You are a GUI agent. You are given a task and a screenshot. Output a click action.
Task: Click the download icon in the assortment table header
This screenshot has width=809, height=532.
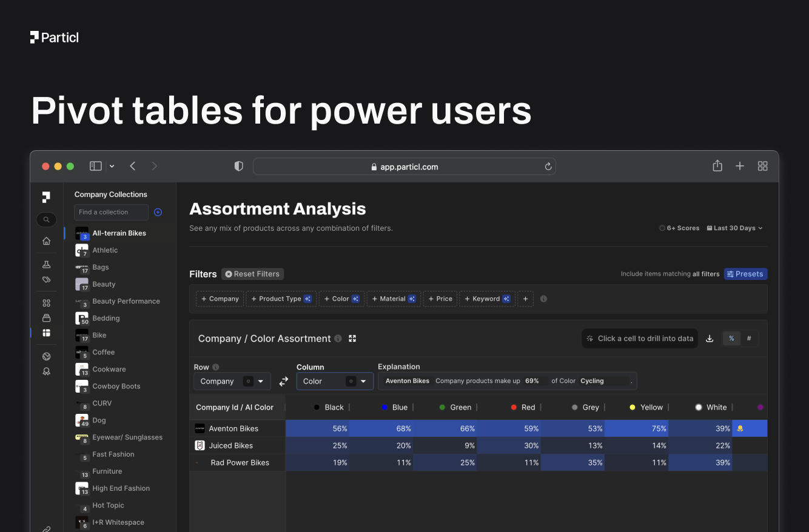click(x=710, y=339)
